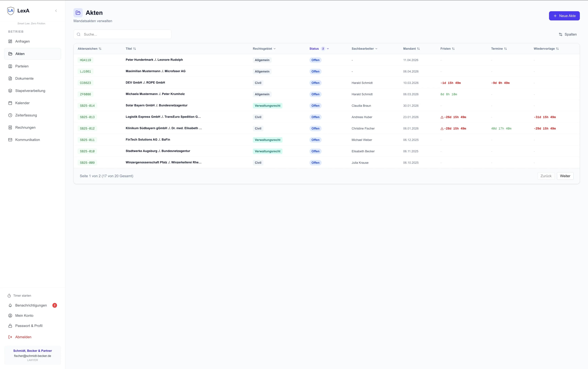Viewport: 588px width, 369px height.
Task: Go to the next page with Weiter
Action: coord(565,176)
